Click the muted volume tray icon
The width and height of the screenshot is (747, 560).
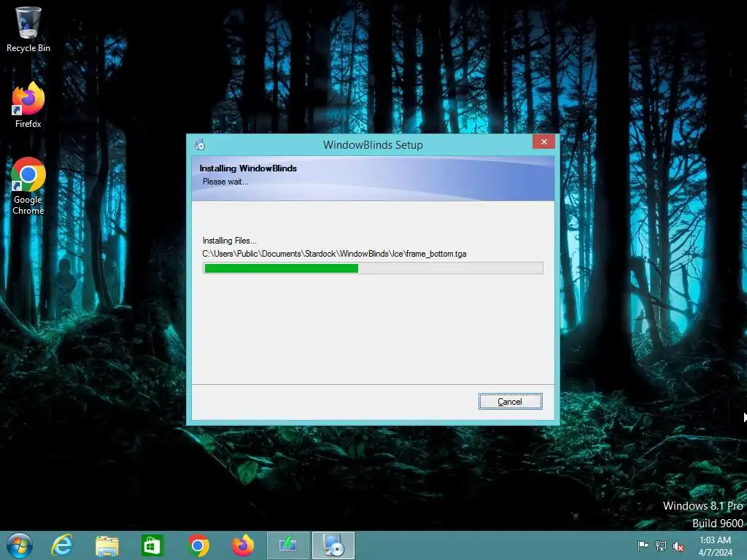tap(678, 545)
